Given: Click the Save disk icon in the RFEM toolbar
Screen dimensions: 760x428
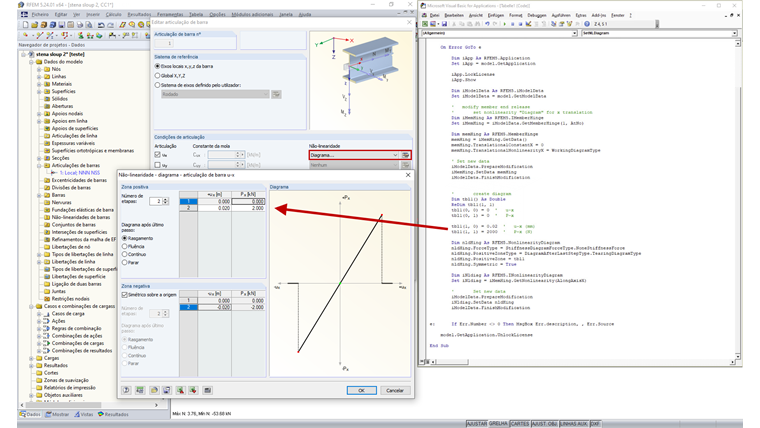Looking at the screenshot, I should (62, 25).
